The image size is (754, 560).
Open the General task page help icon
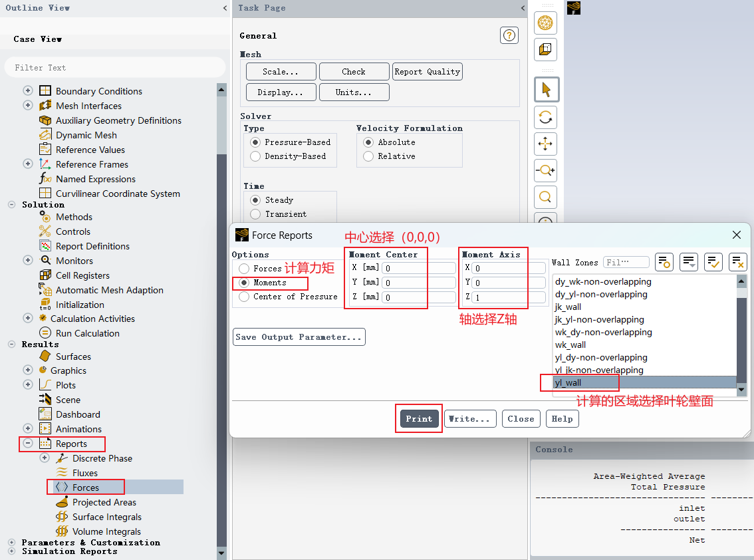509,35
